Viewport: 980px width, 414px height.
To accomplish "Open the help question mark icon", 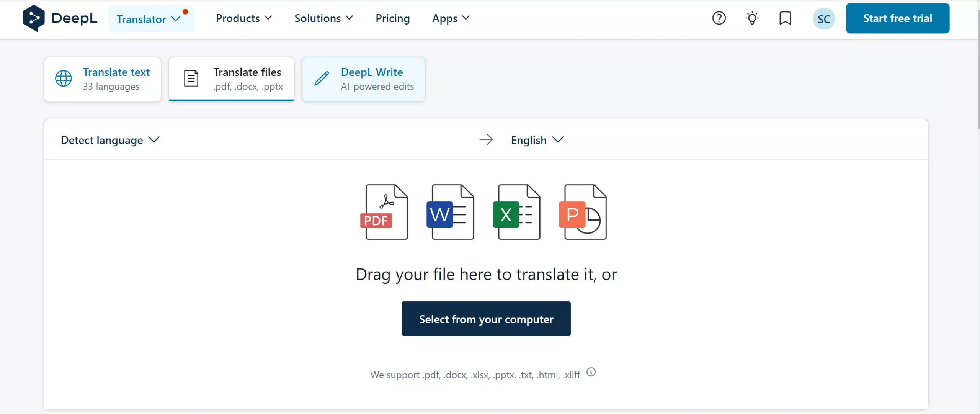I will (719, 18).
